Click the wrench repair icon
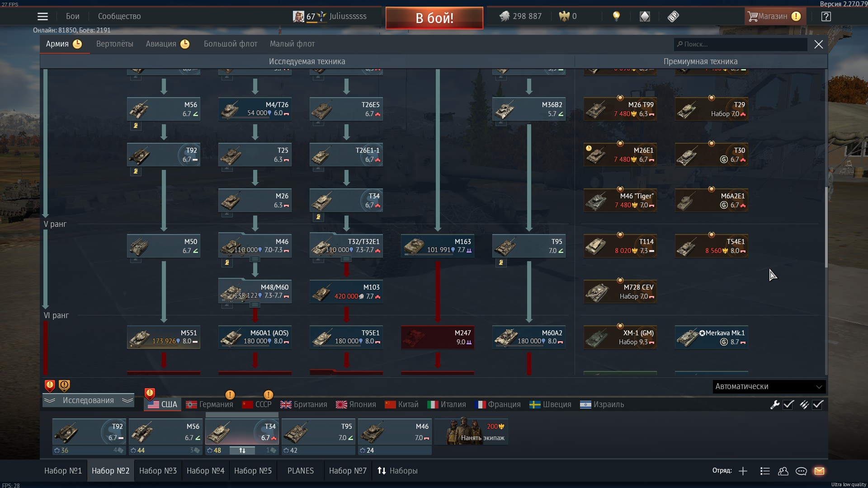This screenshot has width=868, height=488. (x=775, y=405)
